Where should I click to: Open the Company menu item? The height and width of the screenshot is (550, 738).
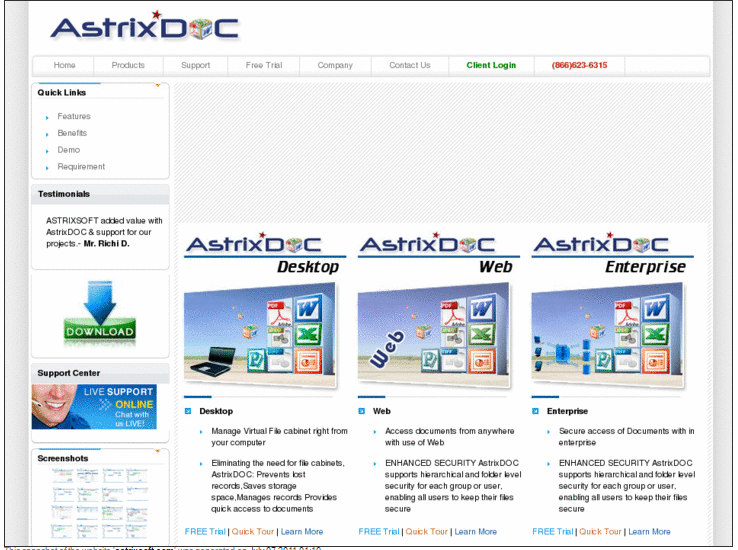(335, 66)
